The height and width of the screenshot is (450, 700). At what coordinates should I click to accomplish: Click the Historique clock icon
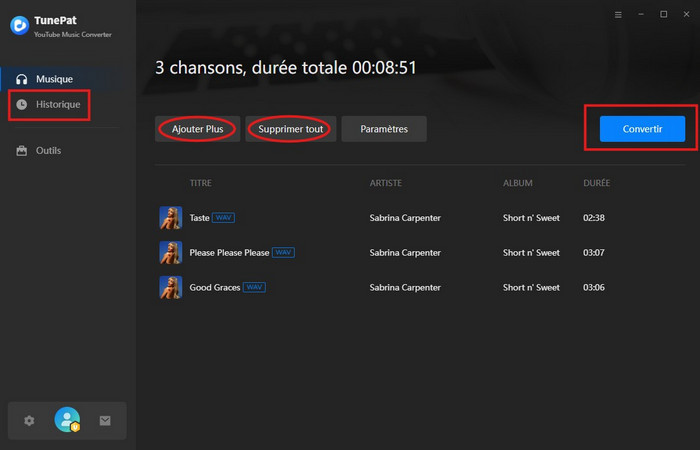pyautogui.click(x=21, y=104)
